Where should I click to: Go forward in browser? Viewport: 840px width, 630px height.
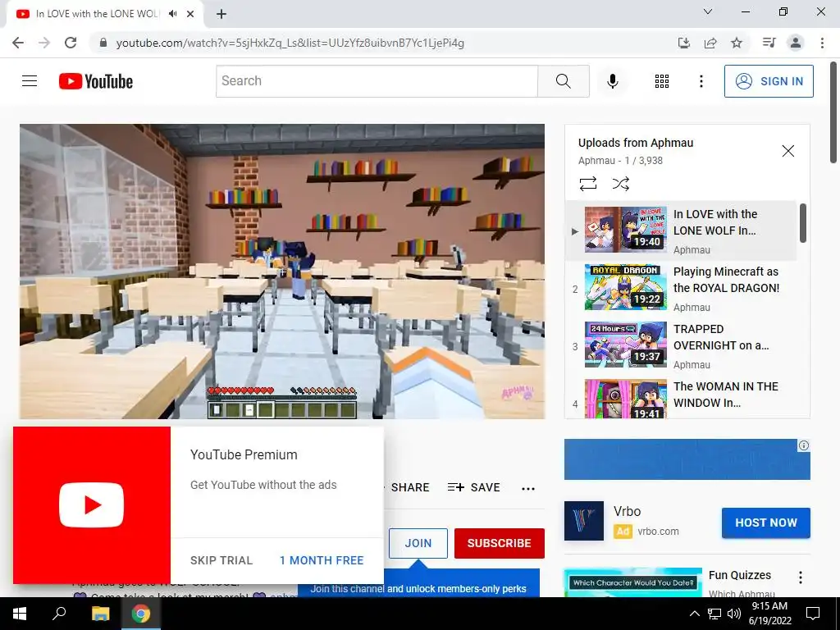(44, 43)
